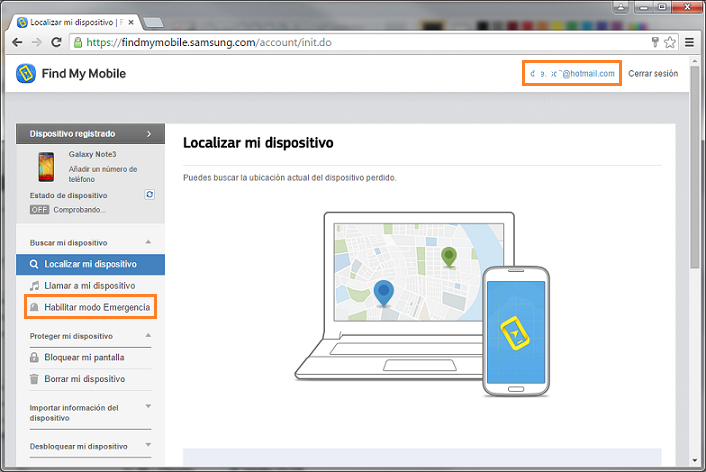
Task: Click the scrollbar down arrow
Action: pos(695,461)
